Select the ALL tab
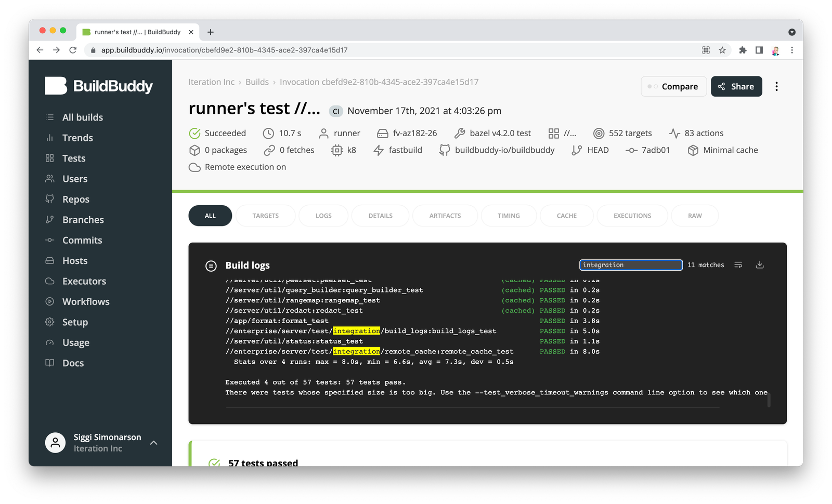Screen dimensions: 832x504 pos(210,216)
